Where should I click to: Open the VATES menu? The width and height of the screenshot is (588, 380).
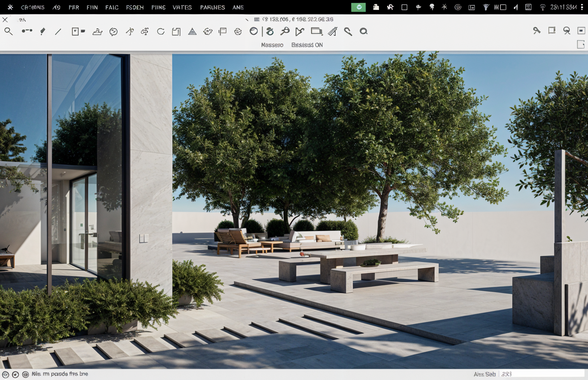pyautogui.click(x=182, y=7)
